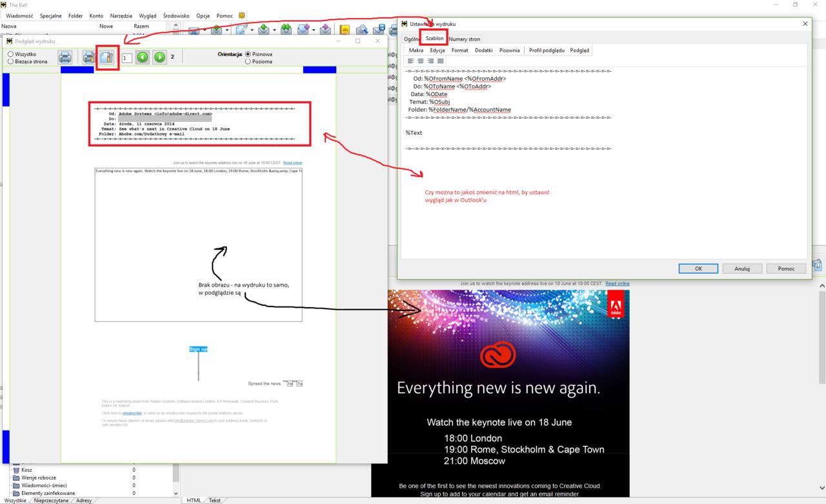Center template text alignment icon
The width and height of the screenshot is (826, 504).
point(421,61)
